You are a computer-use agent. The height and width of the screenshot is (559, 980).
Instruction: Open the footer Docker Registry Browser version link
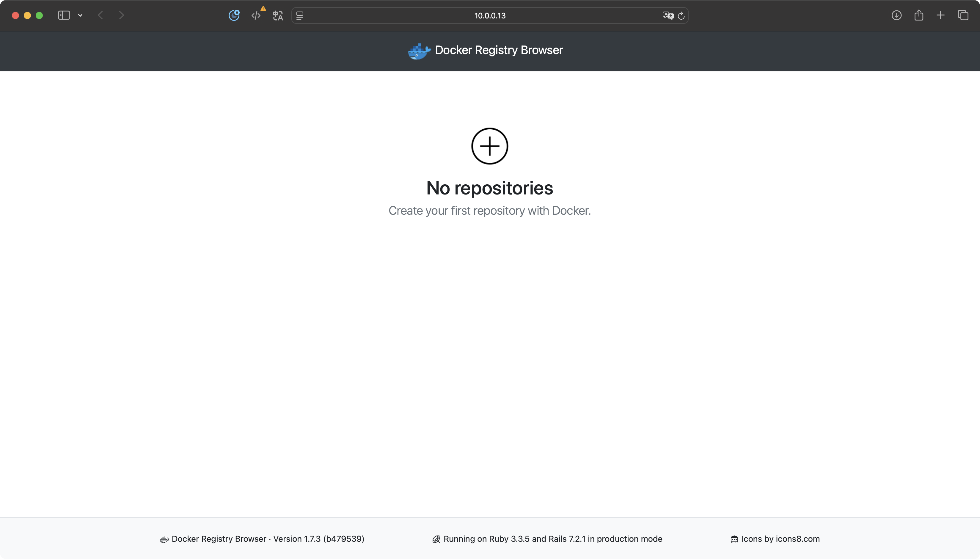pos(268,539)
